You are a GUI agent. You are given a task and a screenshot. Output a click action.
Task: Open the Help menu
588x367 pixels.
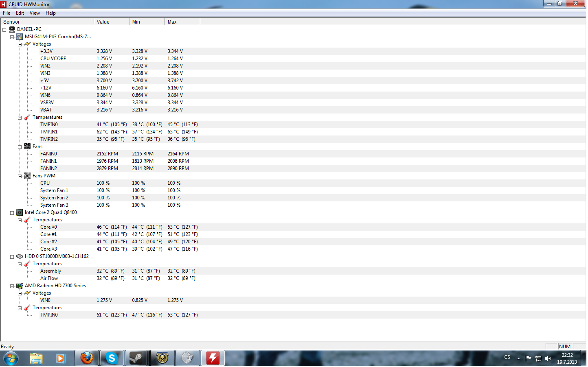pyautogui.click(x=50, y=13)
